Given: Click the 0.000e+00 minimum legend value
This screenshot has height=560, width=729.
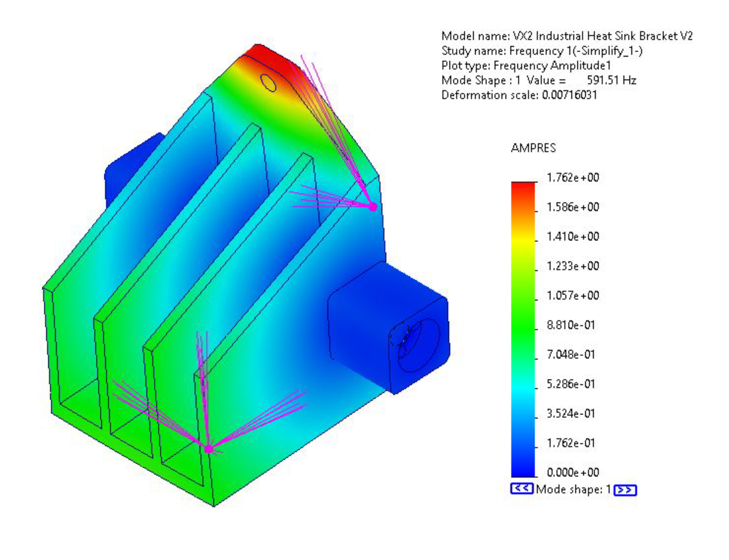Looking at the screenshot, I should click(574, 472).
